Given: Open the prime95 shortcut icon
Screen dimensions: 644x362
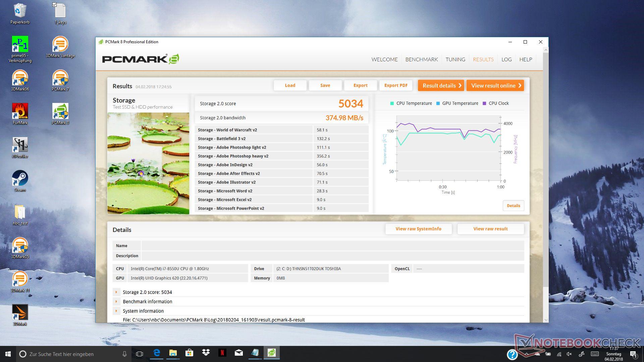Looking at the screenshot, I should [x=20, y=45].
